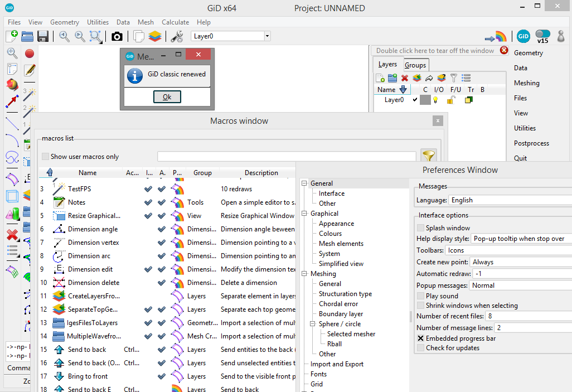The image size is (572, 392).
Task: Enable Check for updates checkbox
Action: pos(420,348)
